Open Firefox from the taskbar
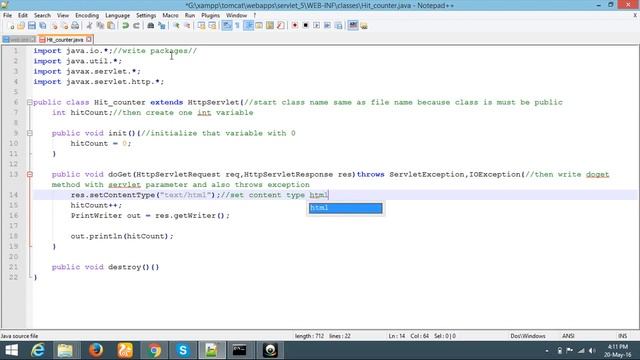640x360 pixels. pos(96,350)
